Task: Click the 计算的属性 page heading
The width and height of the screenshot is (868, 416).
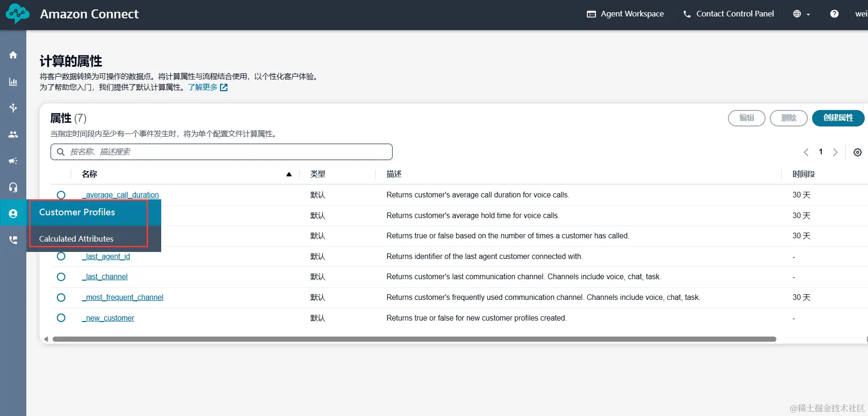Action: pos(71,61)
